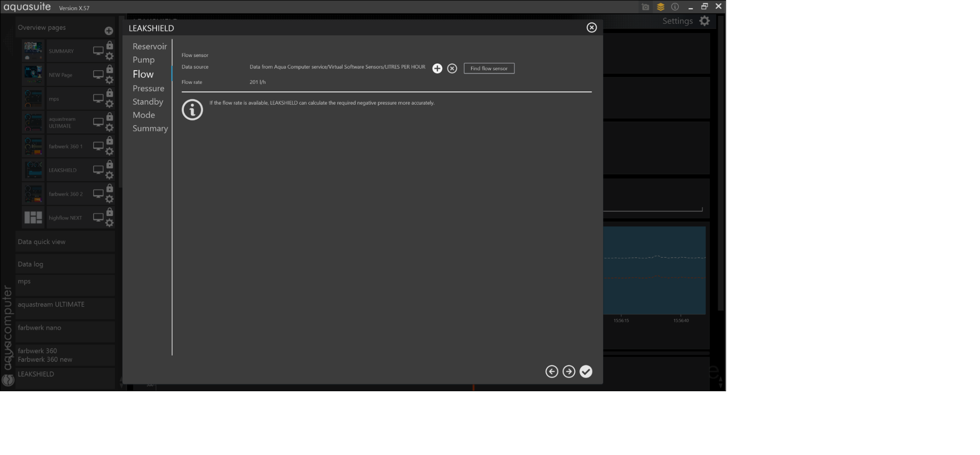Viewport: 980px width, 455px height.
Task: Go to the next step with the right arrow
Action: [569, 372]
